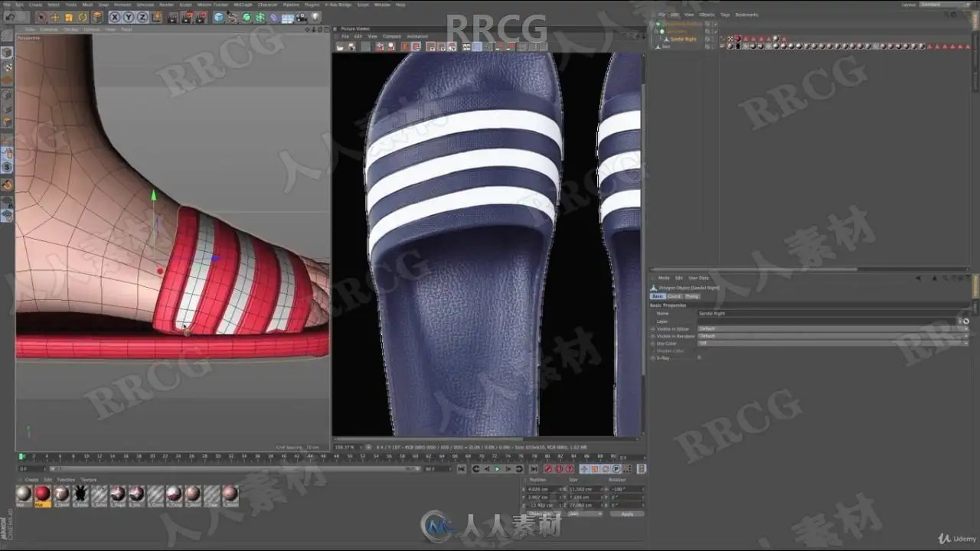Click the Render View clapperboard icon
Image resolution: width=980 pixels, height=551 pixels.
click(x=173, y=17)
